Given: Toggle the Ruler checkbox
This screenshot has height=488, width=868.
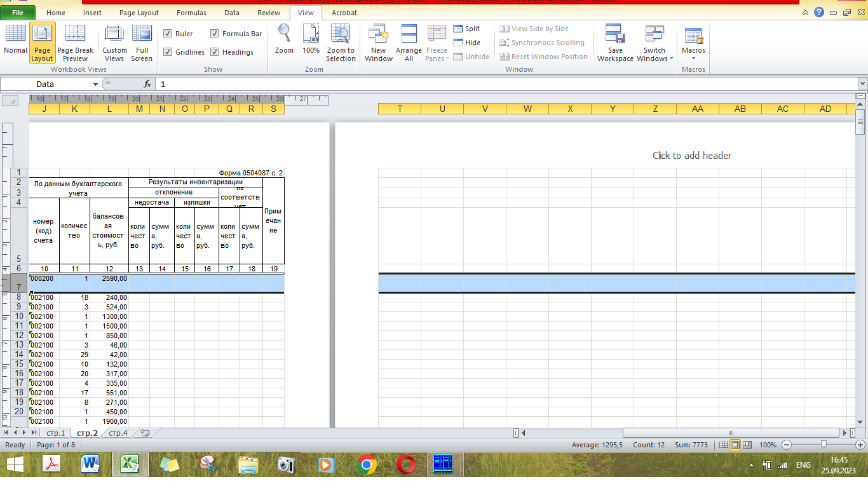Looking at the screenshot, I should coord(168,34).
